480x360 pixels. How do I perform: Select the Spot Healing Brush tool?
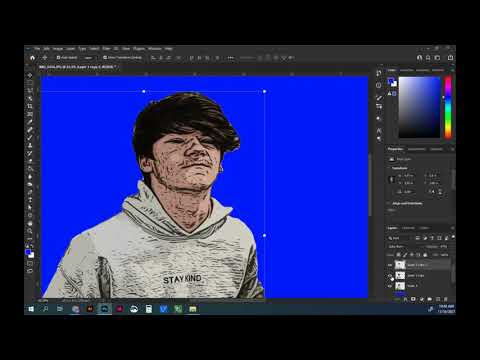pyautogui.click(x=30, y=130)
